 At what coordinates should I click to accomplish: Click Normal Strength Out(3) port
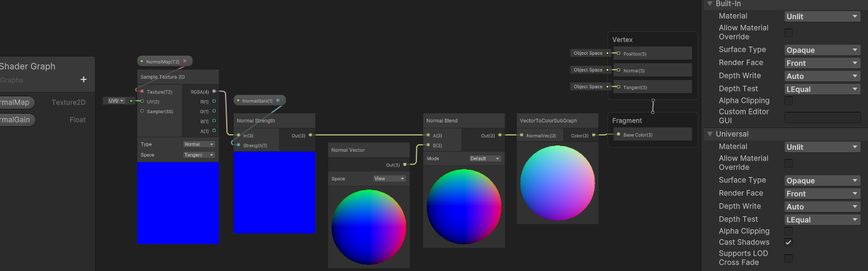(x=310, y=135)
